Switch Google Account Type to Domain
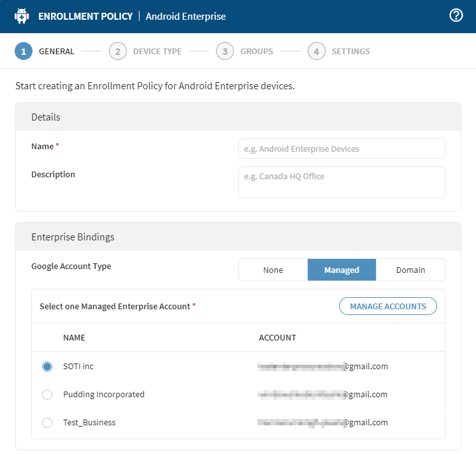 [x=410, y=270]
